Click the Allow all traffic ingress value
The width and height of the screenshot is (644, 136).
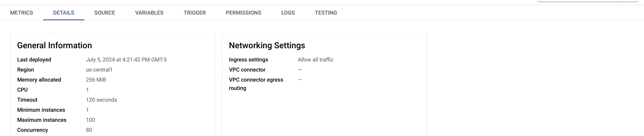(315, 60)
